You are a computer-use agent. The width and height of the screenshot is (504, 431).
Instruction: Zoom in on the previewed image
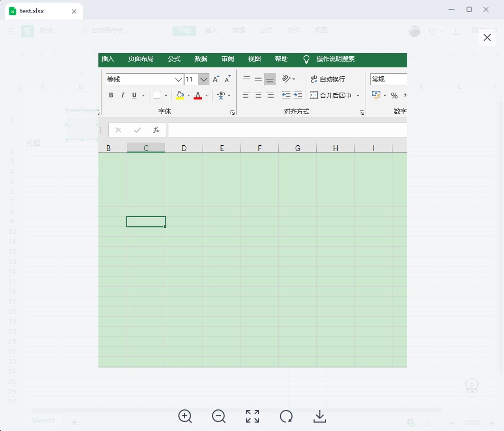coord(185,416)
